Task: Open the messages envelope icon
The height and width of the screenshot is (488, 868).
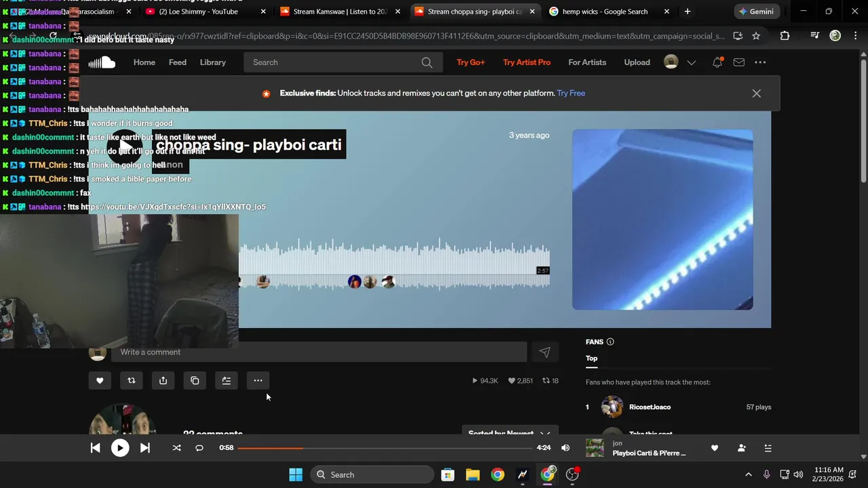Action: (739, 62)
